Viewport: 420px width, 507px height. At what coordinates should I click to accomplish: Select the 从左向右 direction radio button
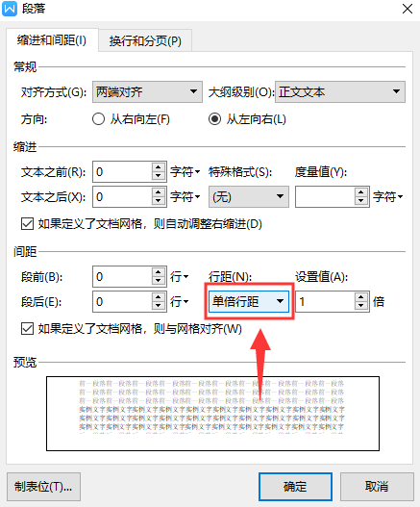215,119
